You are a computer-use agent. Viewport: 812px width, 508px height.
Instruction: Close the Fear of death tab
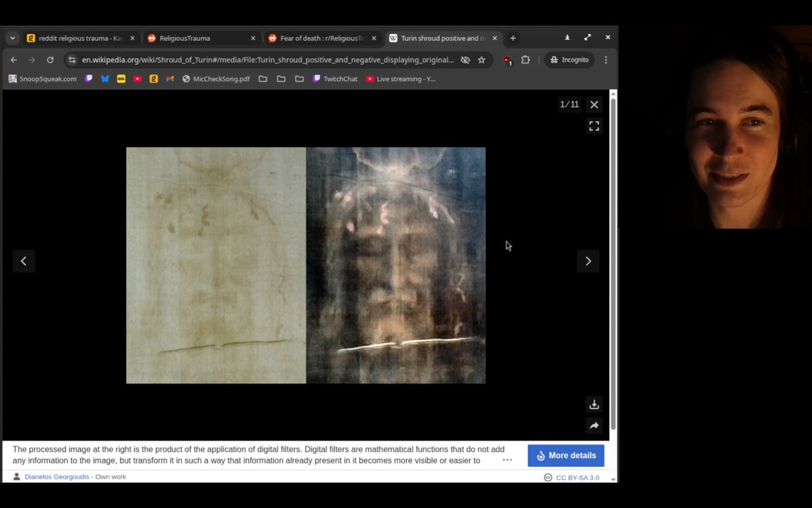click(x=374, y=38)
